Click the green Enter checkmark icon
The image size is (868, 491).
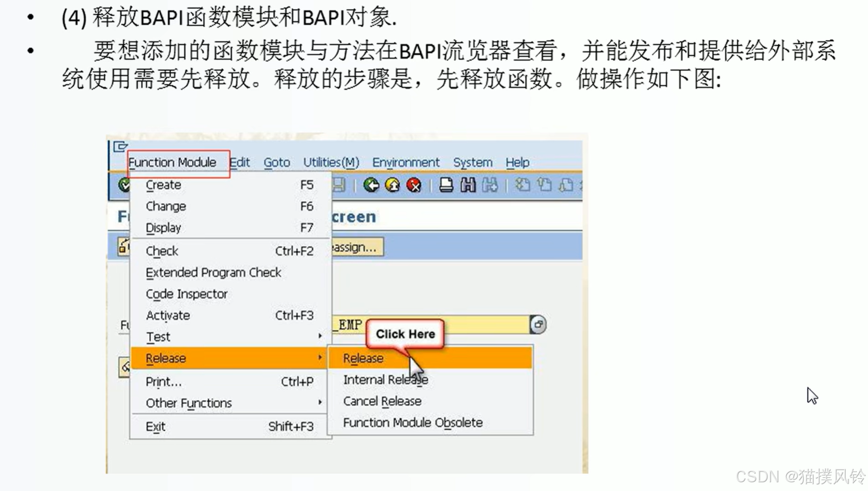tap(125, 186)
